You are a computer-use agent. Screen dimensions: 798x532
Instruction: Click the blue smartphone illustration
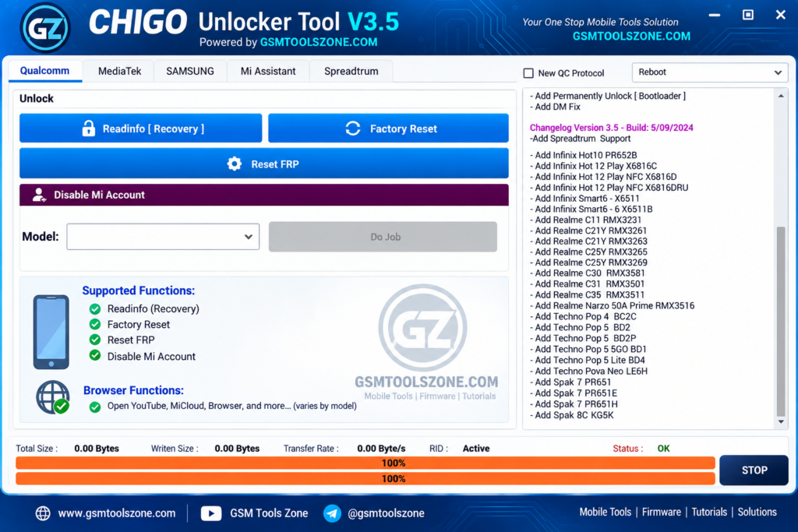(x=51, y=332)
